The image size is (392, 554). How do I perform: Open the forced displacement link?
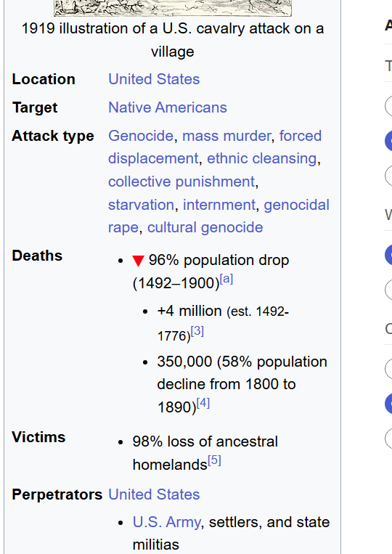pyautogui.click(x=301, y=136)
